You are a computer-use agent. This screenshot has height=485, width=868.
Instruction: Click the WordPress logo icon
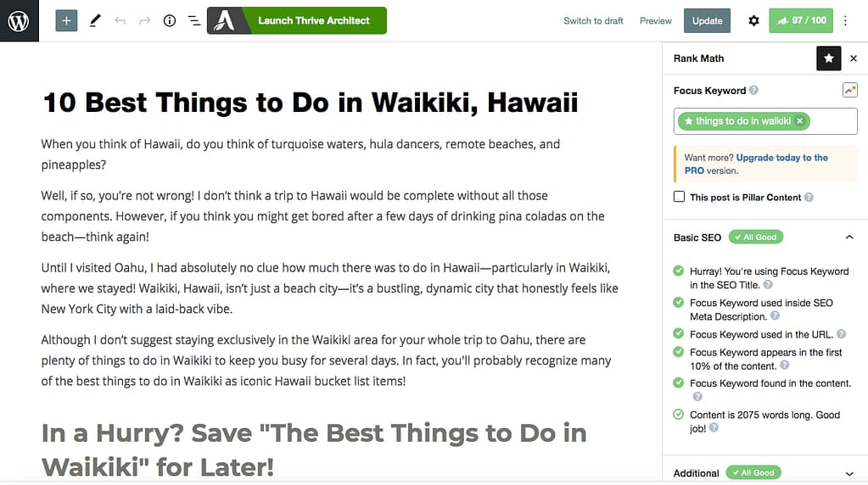point(19,20)
